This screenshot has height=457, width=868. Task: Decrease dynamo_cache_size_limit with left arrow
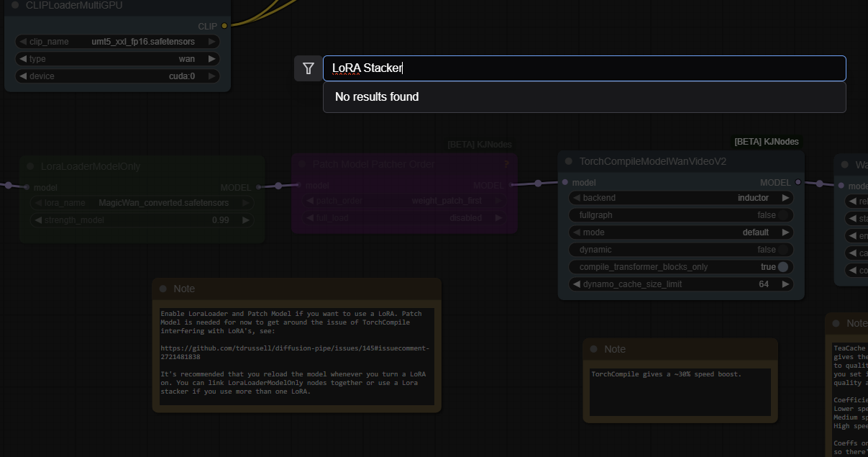[x=576, y=284]
